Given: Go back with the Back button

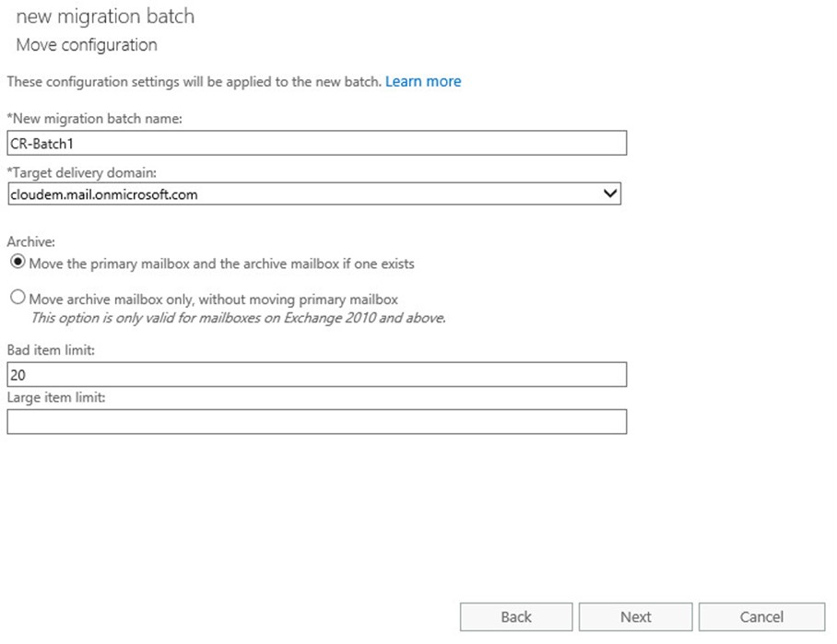Looking at the screenshot, I should (516, 616).
